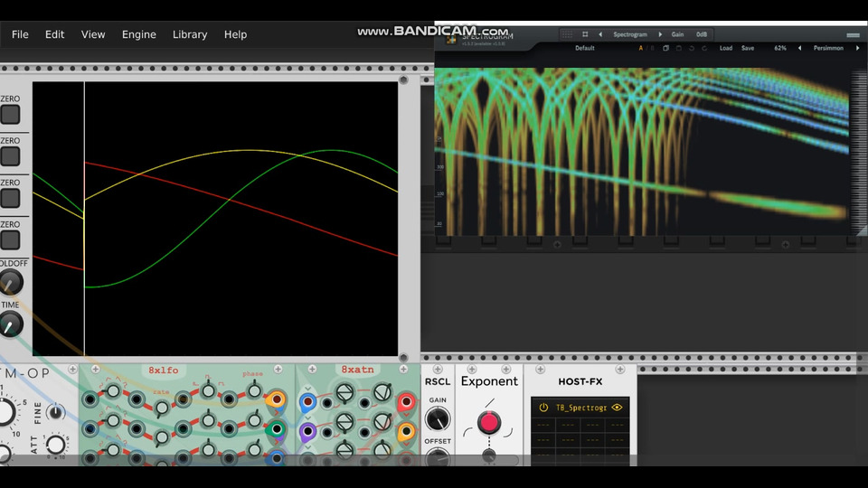Click the TB_Spectrogr plugin name field
This screenshot has width=868, height=488.
tap(580, 408)
